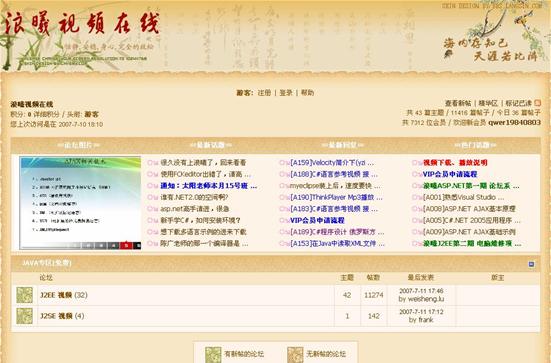Click J2EE 视频 post count 11274

point(374,295)
